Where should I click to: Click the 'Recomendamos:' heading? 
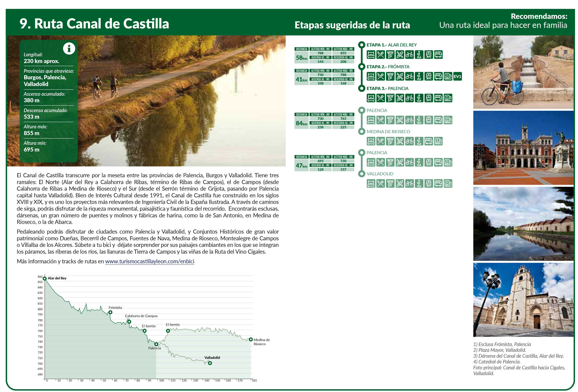pyautogui.click(x=539, y=16)
